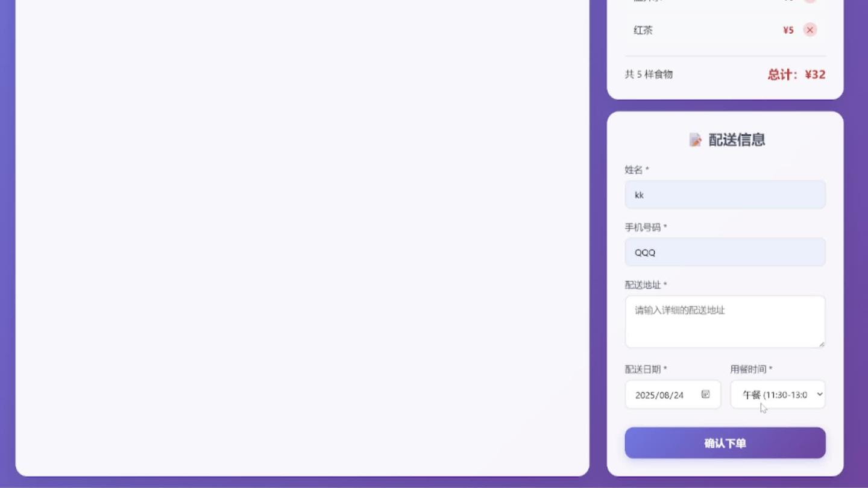
Task: Click the 总计: ¥32 total text
Action: click(x=795, y=74)
